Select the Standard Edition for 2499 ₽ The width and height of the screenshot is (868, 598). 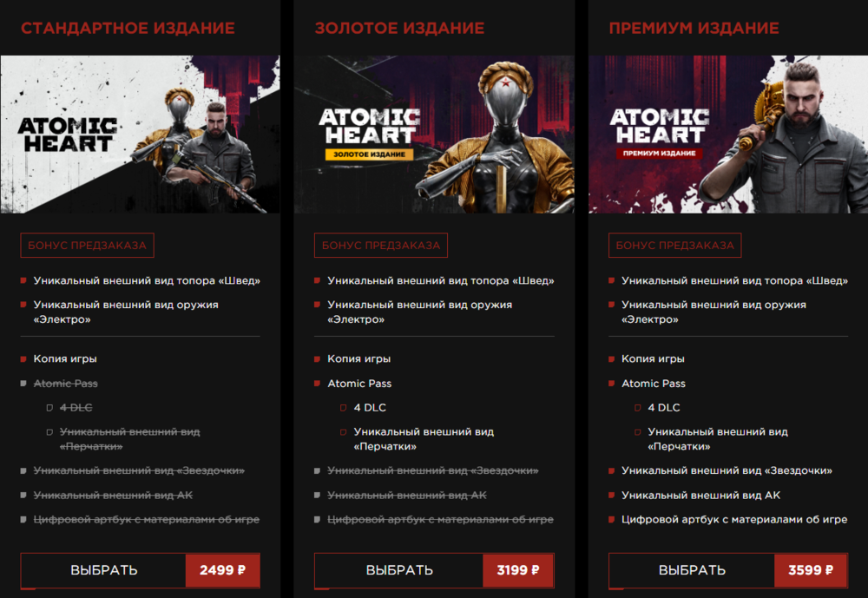pos(140,569)
